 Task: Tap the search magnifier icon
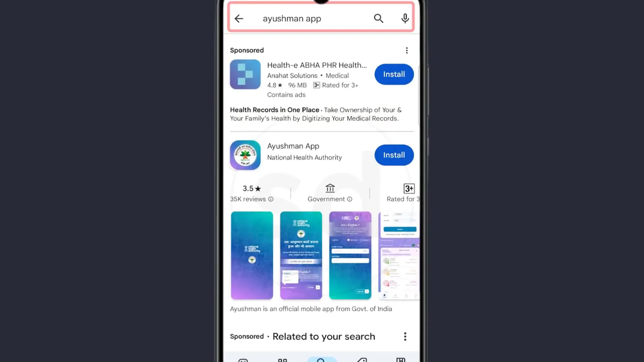[379, 18]
